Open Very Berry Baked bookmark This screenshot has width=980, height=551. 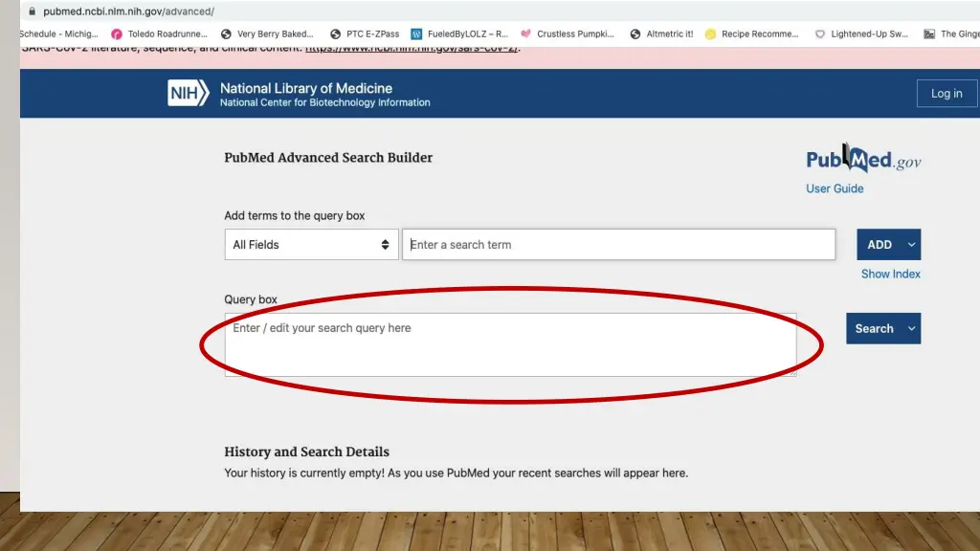click(268, 33)
